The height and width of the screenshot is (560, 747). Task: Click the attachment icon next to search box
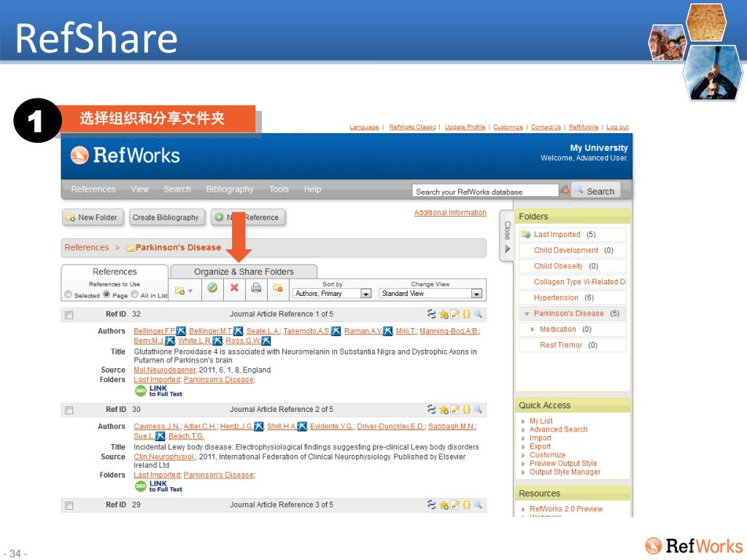coord(565,190)
